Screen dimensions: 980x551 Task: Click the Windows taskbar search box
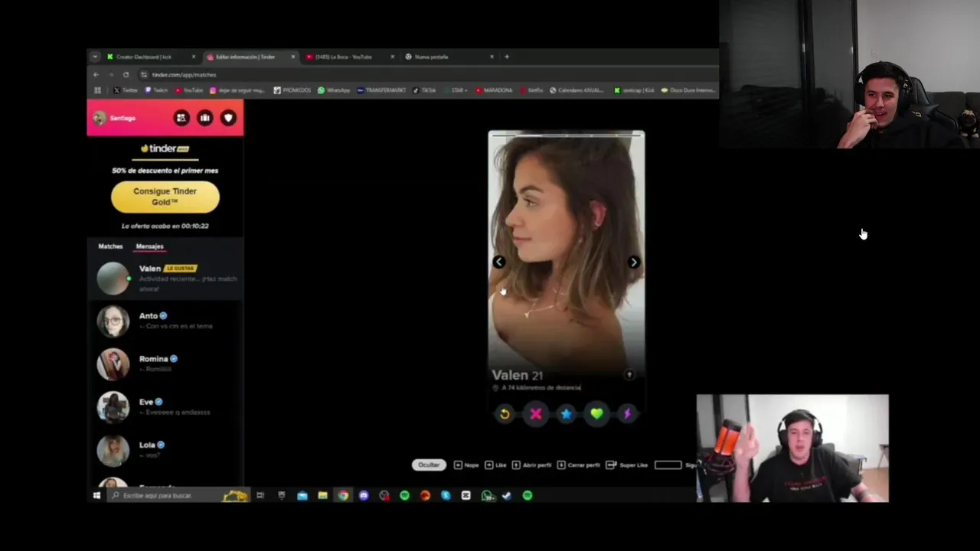click(178, 496)
